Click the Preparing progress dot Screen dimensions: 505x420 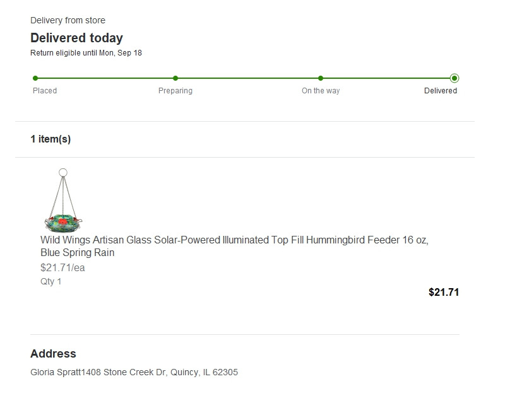click(175, 78)
